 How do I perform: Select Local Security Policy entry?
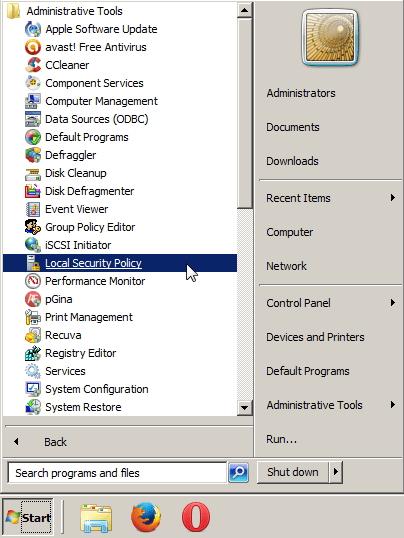click(120, 263)
